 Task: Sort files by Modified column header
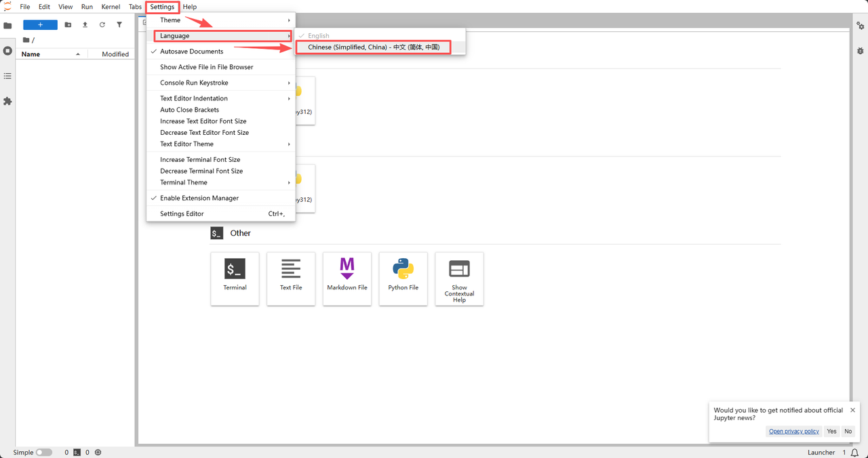click(x=115, y=54)
